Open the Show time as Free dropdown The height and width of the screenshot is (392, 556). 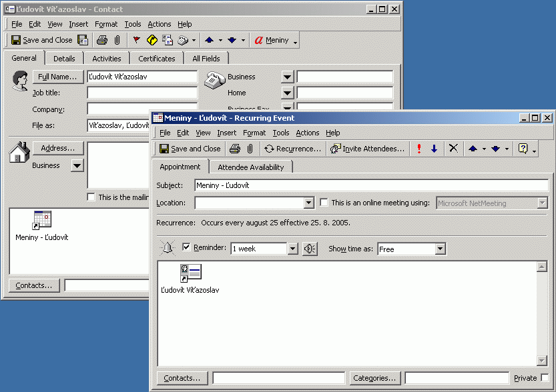pos(440,249)
